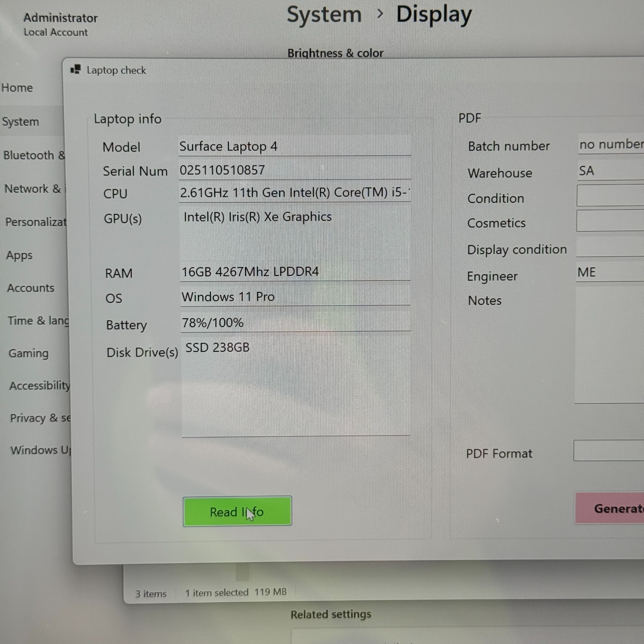Click the Warehouse field showing SA

click(611, 171)
